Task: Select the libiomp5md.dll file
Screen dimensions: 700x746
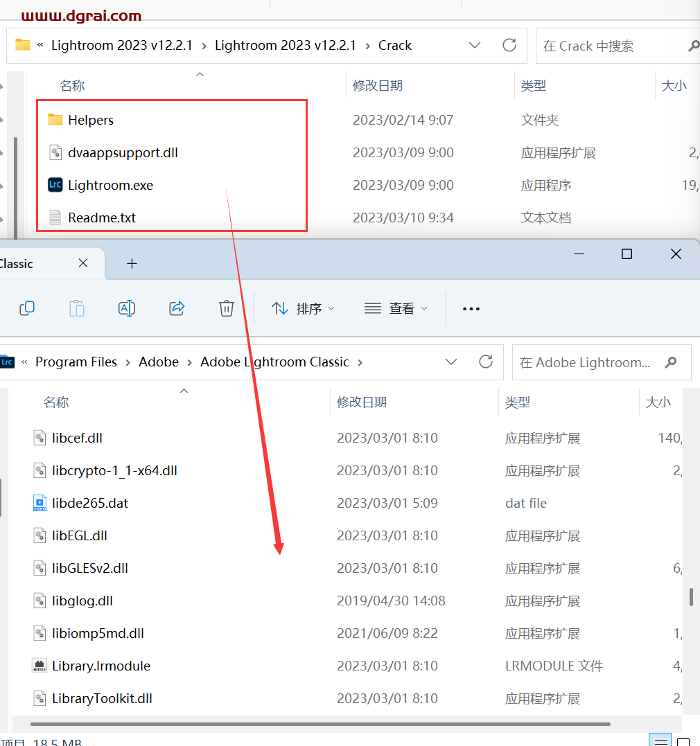Action: (x=98, y=633)
